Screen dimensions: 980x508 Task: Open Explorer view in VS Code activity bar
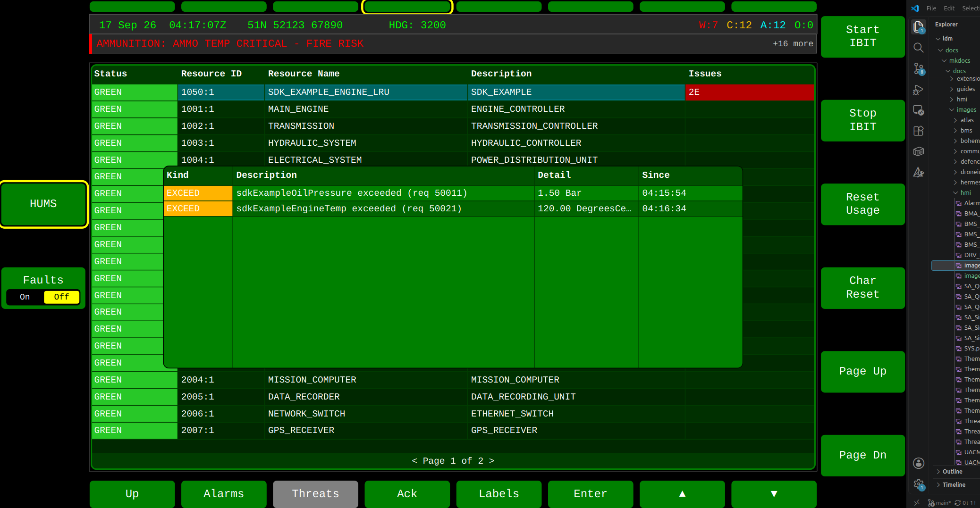click(918, 27)
